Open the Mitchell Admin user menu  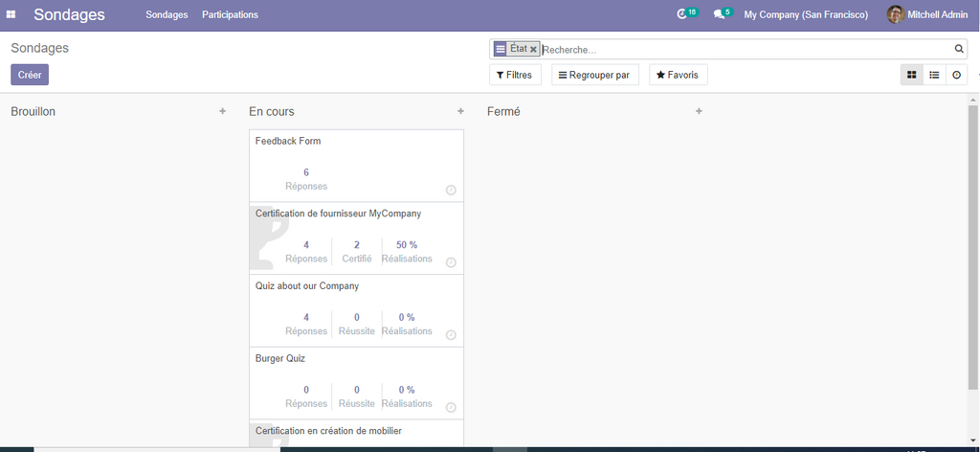[x=927, y=14]
